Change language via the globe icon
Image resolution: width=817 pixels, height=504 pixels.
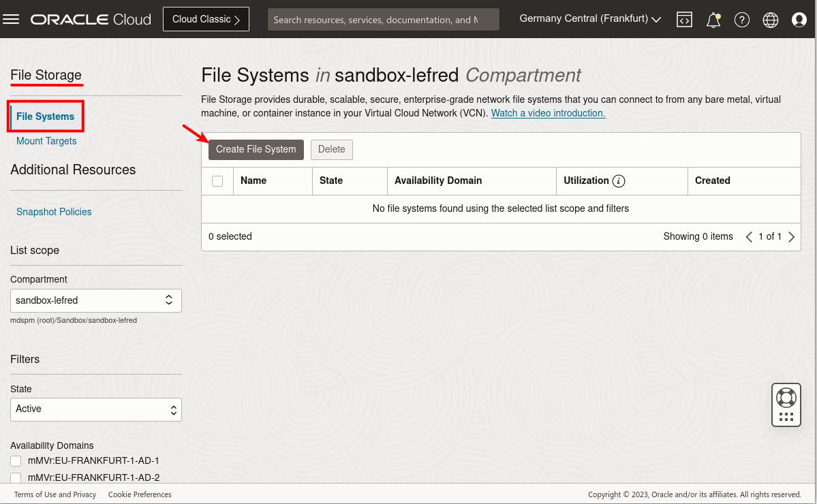click(770, 20)
